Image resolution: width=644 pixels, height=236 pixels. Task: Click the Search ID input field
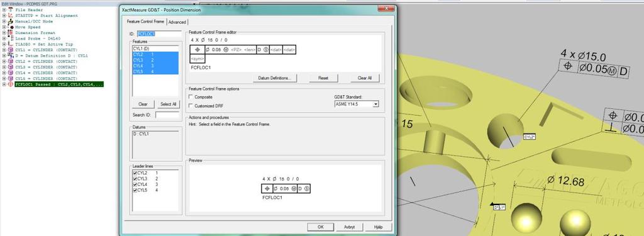(x=167, y=115)
